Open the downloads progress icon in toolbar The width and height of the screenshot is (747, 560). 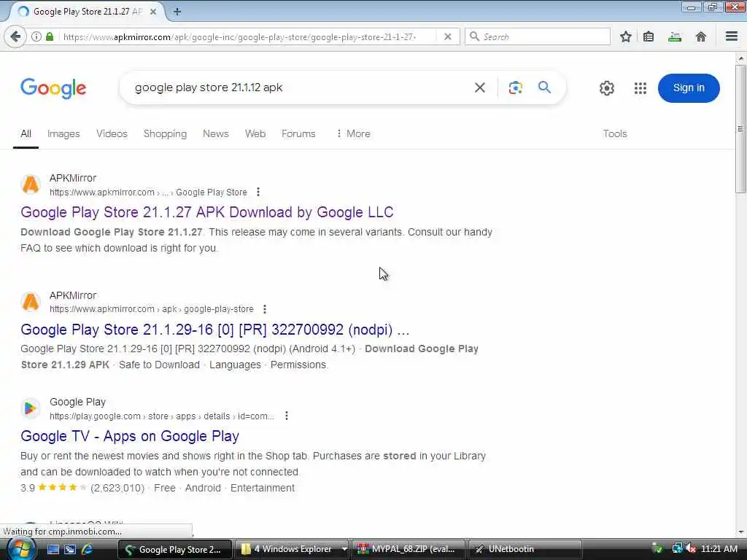pyautogui.click(x=675, y=36)
